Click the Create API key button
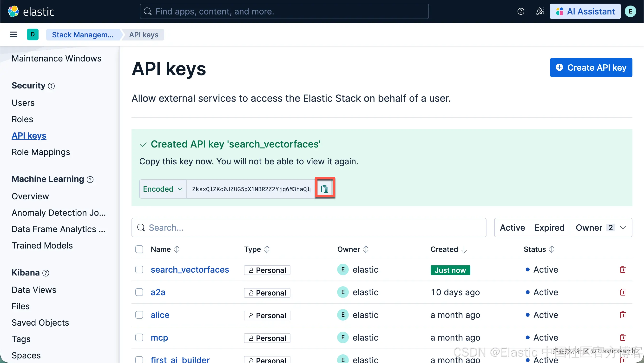Viewport: 644px width, 363px height. click(x=591, y=67)
